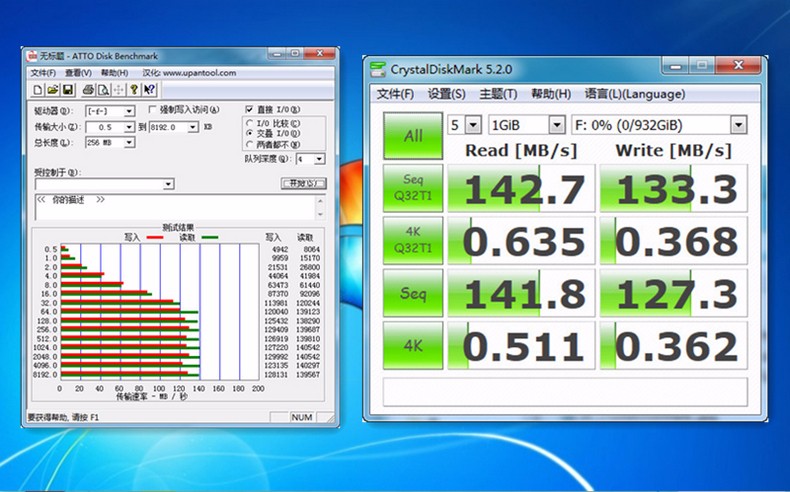Open the transfer size end dropdown showing 8192.0
This screenshot has width=790, height=492.
click(193, 127)
